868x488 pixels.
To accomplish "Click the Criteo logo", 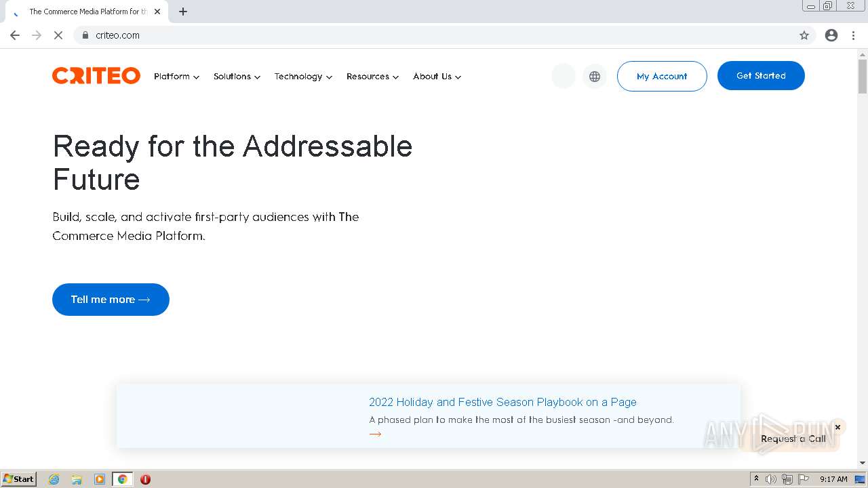I will click(x=96, y=76).
